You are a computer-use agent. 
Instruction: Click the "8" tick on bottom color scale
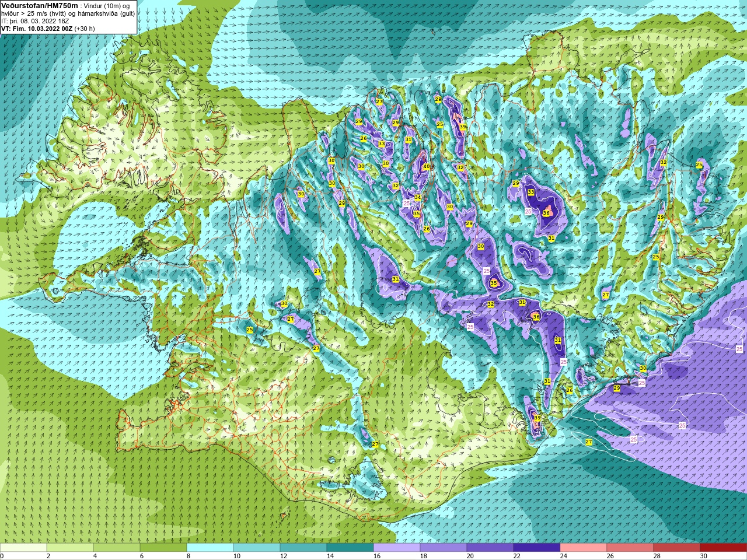point(189,556)
